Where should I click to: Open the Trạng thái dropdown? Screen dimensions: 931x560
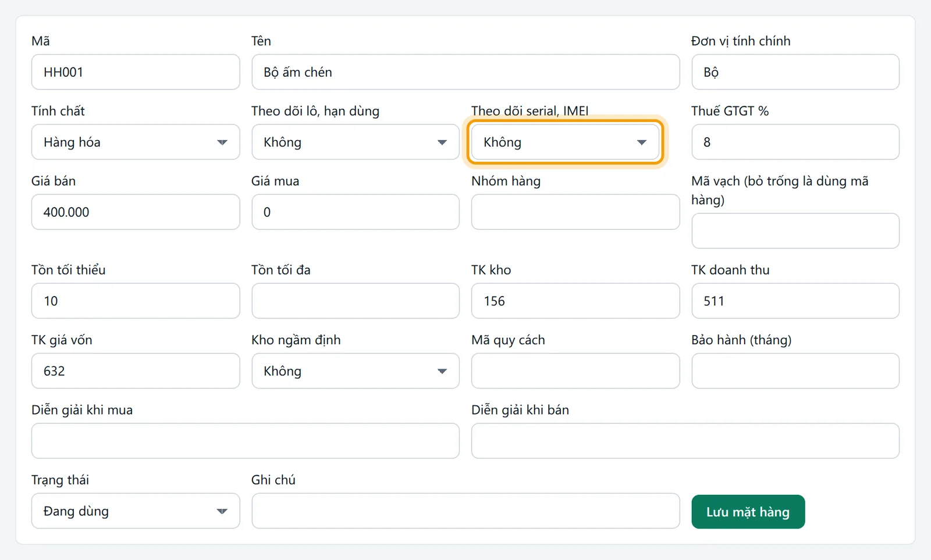(x=136, y=511)
